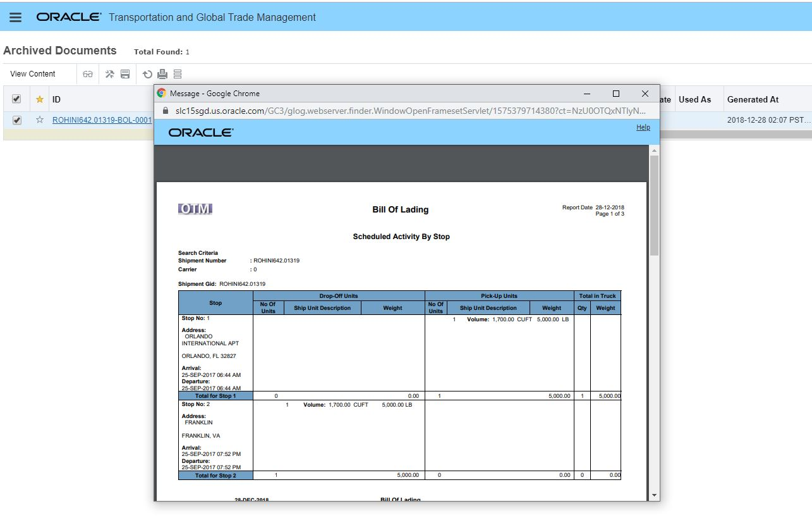Click the Stop column header in the report
Screen dimensions: 812x530
(215, 303)
